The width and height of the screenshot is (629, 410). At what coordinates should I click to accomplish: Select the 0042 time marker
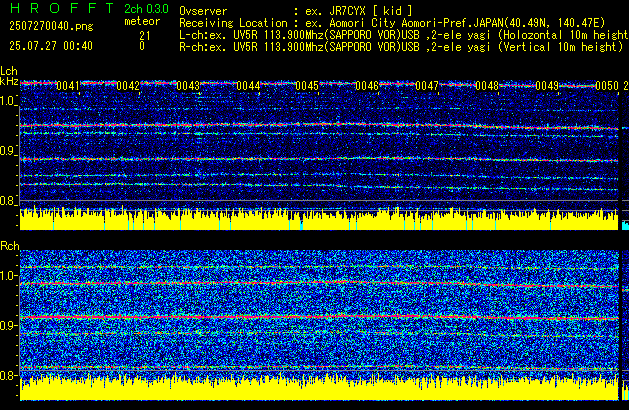point(128,86)
